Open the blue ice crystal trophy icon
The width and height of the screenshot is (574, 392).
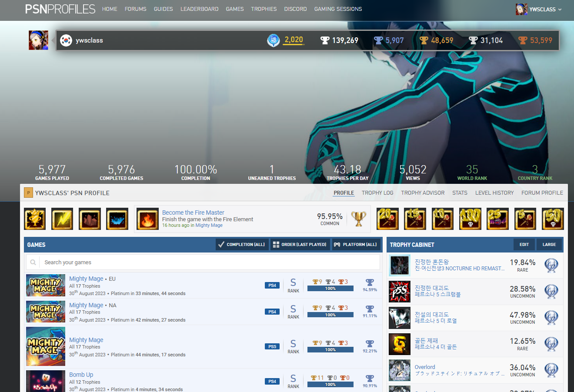pyautogui.click(x=117, y=219)
